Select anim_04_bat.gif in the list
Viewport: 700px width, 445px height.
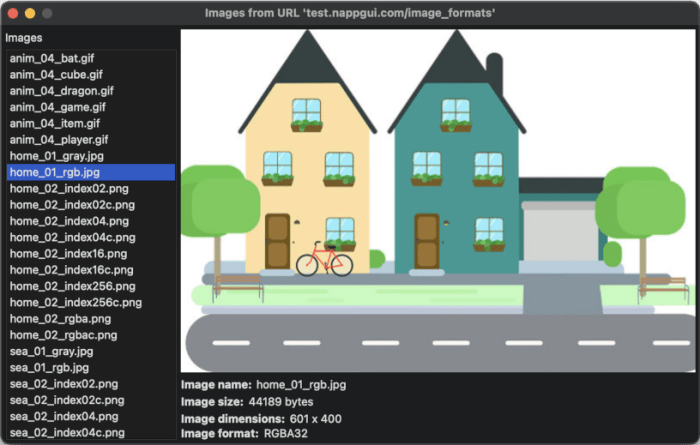(x=55, y=58)
